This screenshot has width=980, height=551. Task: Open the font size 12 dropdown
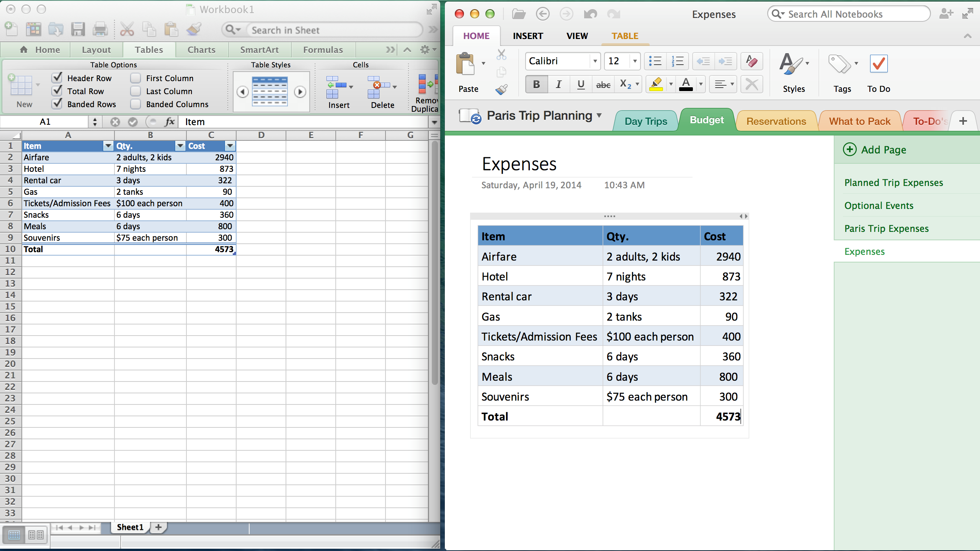pyautogui.click(x=635, y=61)
